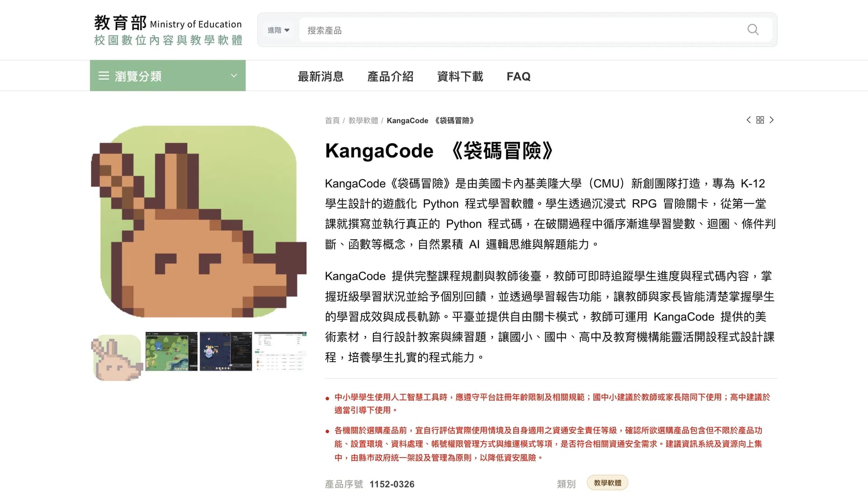Click the magnifier search icon

pyautogui.click(x=753, y=30)
